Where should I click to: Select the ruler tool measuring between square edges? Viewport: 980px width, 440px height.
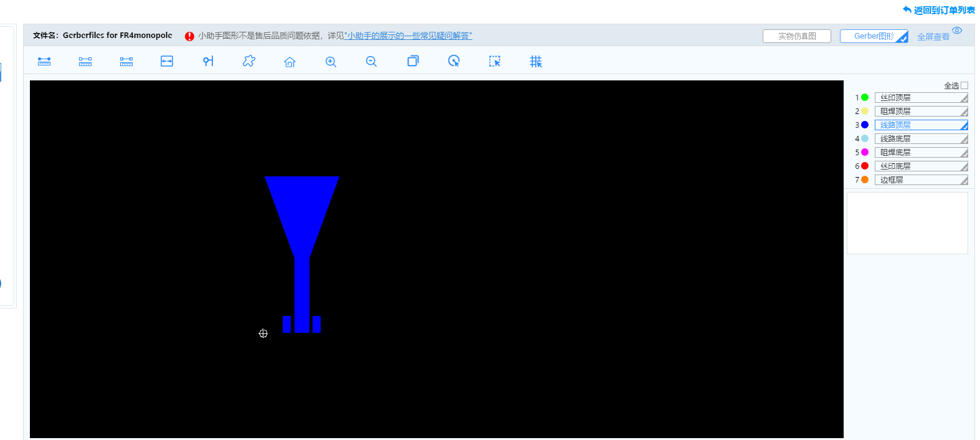pyautogui.click(x=85, y=61)
